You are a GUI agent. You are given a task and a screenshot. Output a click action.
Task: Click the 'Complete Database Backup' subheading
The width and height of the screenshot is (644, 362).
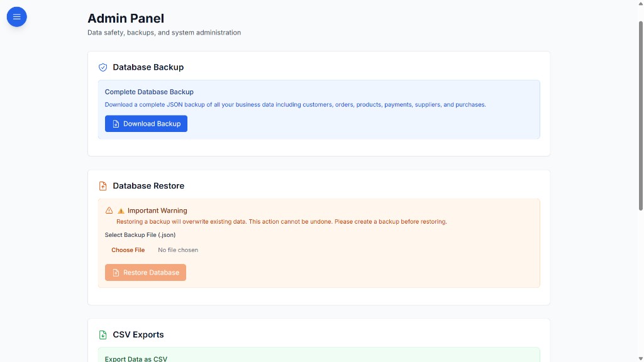coord(149,92)
